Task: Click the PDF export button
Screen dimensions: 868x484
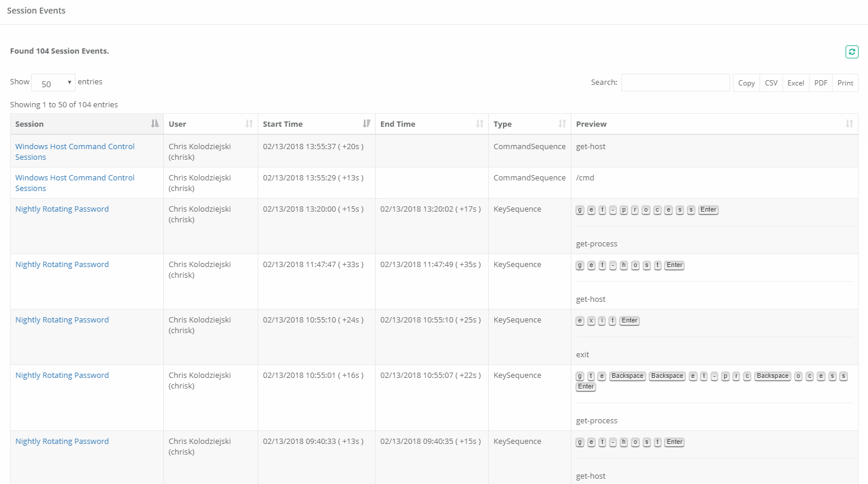Action: tap(820, 83)
